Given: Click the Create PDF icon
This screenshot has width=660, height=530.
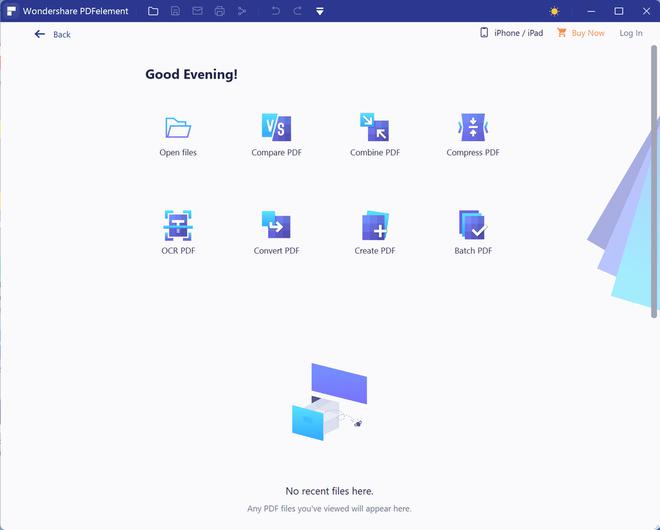Looking at the screenshot, I should coord(375,225).
